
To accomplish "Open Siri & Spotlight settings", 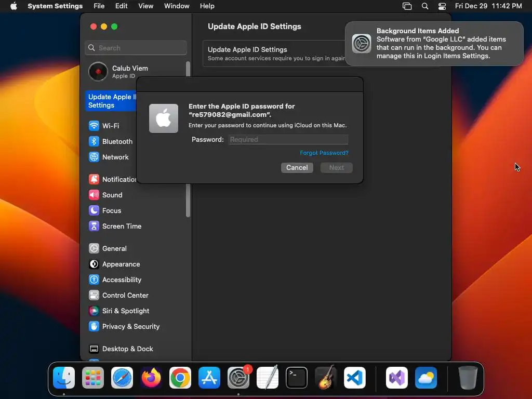I will coord(119,311).
